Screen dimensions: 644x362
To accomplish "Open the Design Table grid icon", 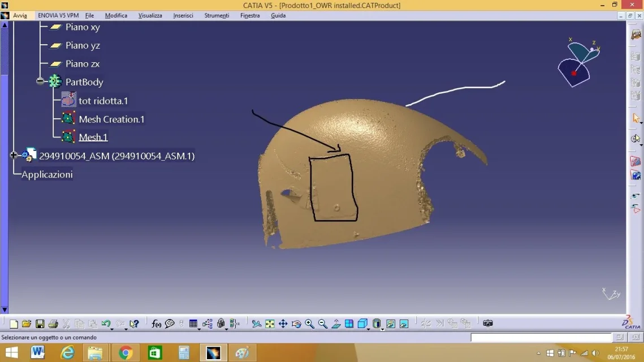I will coord(193,324).
